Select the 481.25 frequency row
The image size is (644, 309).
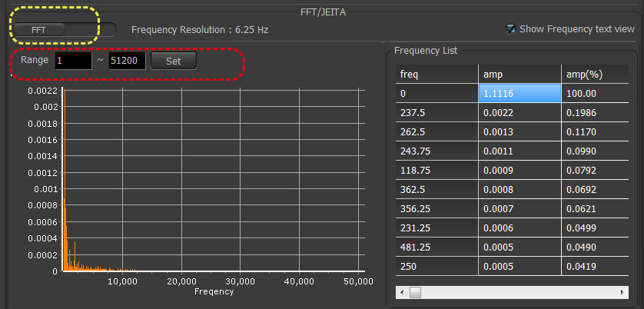coord(437,246)
